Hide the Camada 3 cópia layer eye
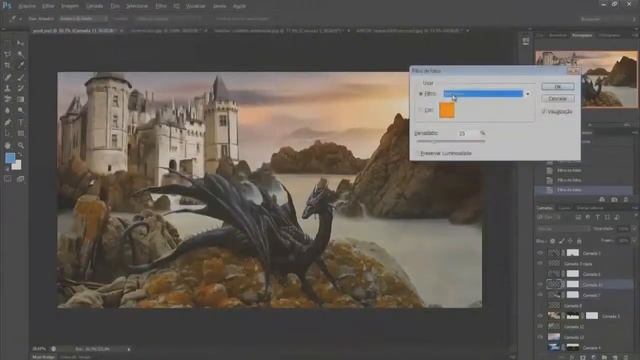Viewport: 640px width, 360px height. (x=540, y=264)
